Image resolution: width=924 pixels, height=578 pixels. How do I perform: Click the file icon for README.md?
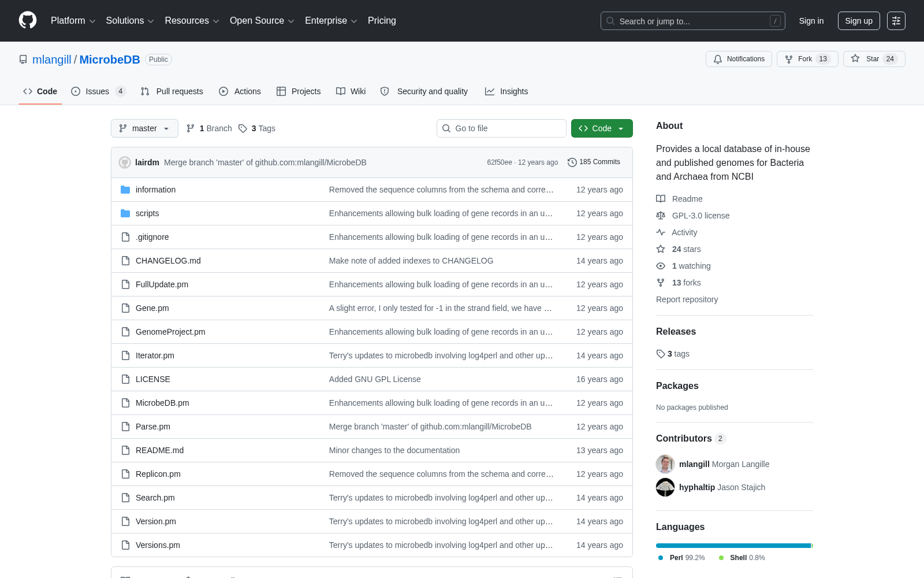coord(125,450)
